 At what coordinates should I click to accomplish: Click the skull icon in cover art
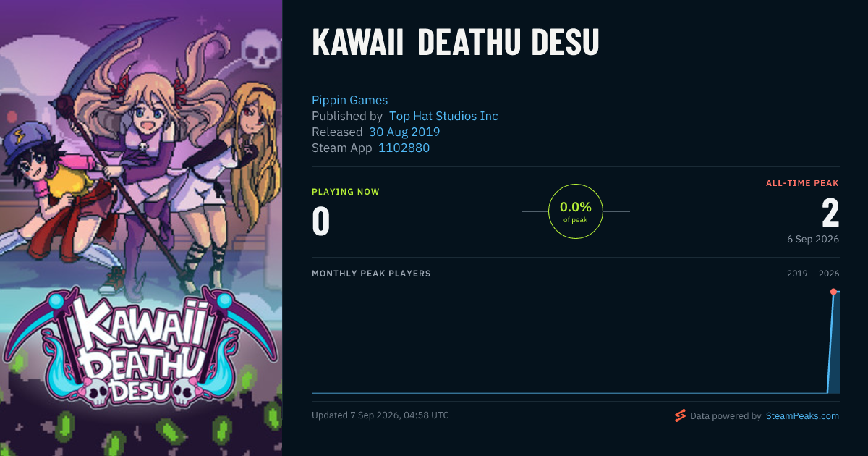(x=260, y=51)
